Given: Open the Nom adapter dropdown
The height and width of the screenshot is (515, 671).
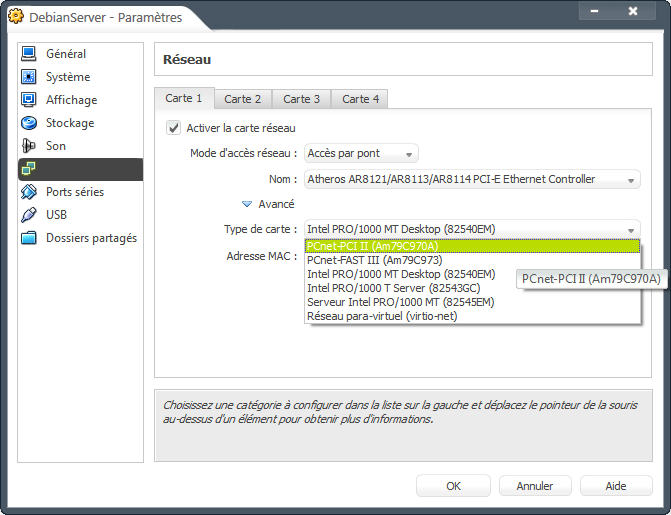Looking at the screenshot, I should point(471,180).
